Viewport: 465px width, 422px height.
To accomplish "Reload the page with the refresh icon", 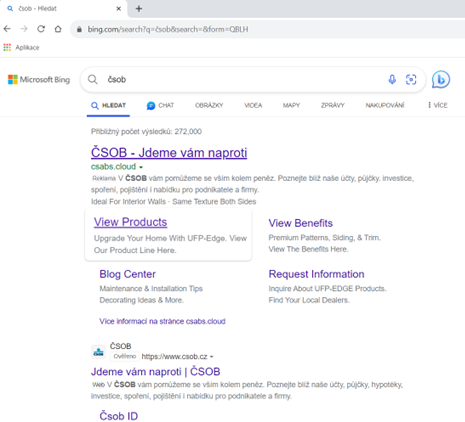I will (x=41, y=29).
